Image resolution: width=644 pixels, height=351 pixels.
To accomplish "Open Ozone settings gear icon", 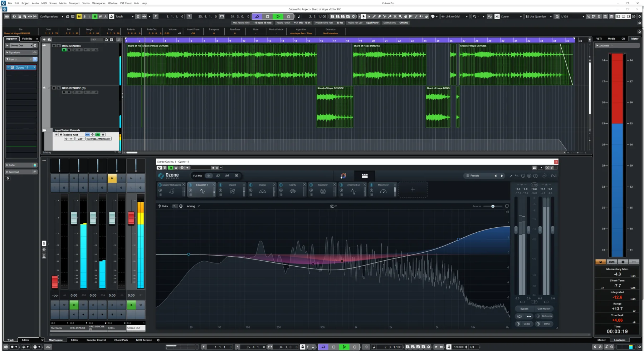I will (x=529, y=176).
